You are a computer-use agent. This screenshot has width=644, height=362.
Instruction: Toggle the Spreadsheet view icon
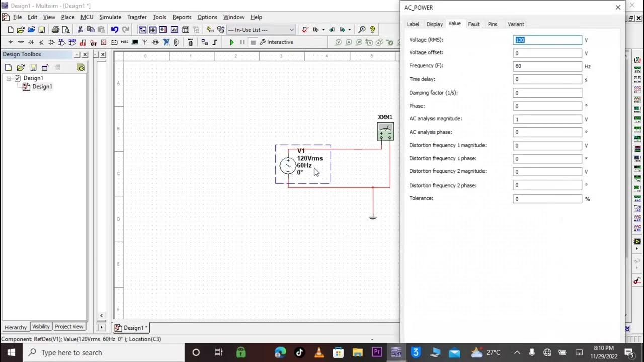[x=153, y=30]
